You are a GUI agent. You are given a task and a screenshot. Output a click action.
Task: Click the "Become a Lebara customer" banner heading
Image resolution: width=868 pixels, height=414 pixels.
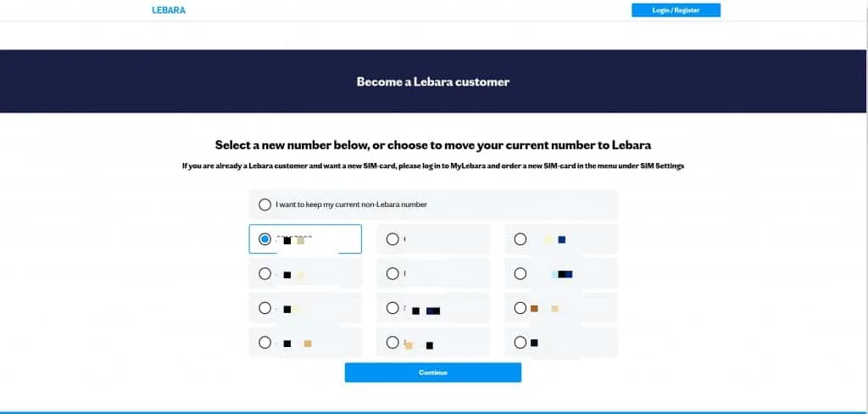point(433,82)
